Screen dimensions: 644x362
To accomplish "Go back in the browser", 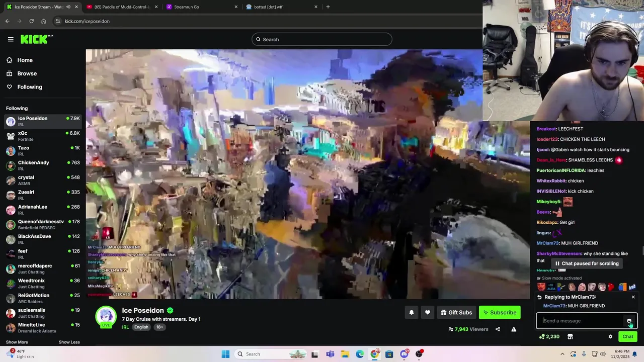I will pos(7,21).
